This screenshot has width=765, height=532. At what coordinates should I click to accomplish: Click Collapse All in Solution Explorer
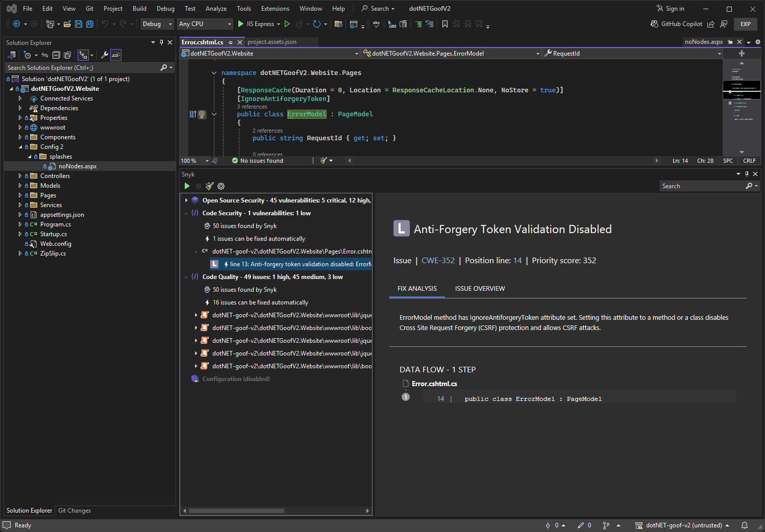point(56,55)
